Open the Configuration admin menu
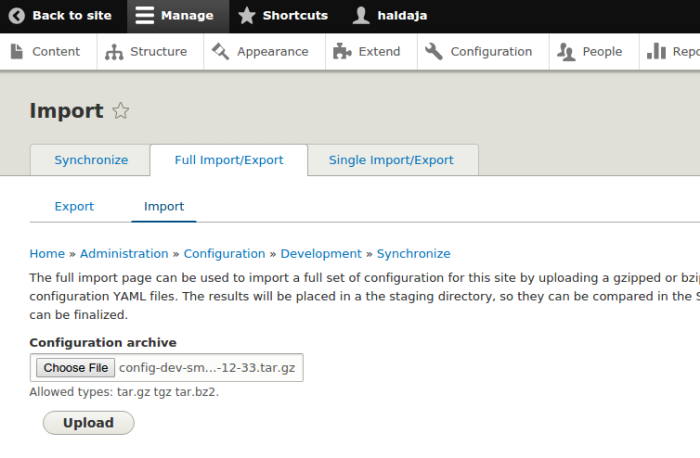700x458 pixels. (x=479, y=52)
